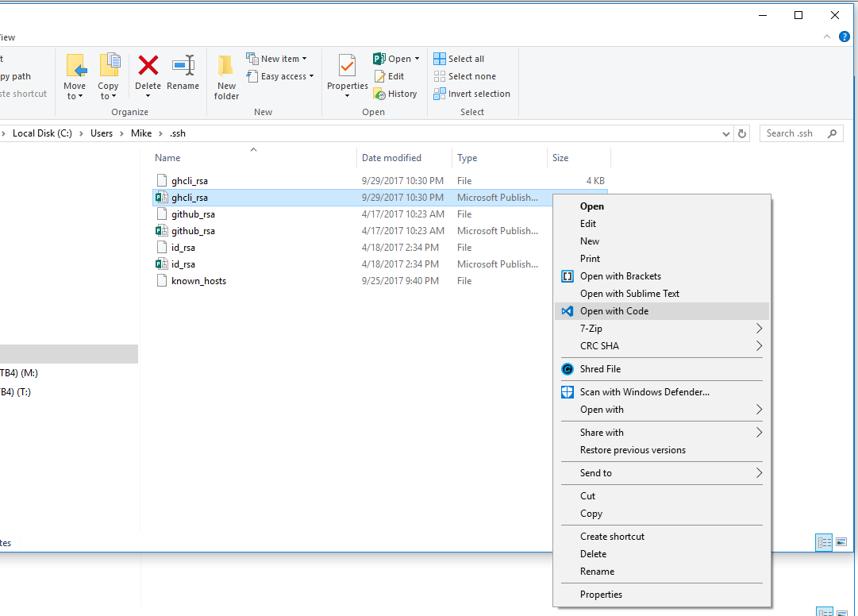The height and width of the screenshot is (616, 858).
Task: Expand the Share with submenu
Action: [x=662, y=433]
